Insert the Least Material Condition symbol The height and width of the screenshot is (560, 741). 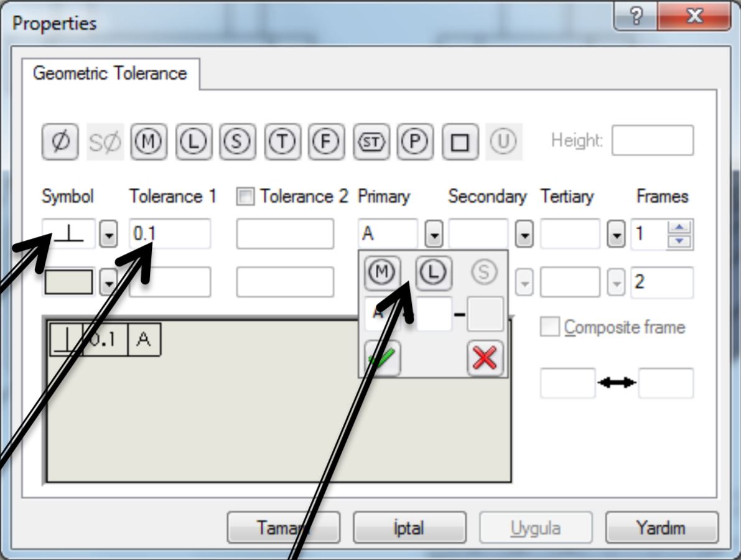194,141
